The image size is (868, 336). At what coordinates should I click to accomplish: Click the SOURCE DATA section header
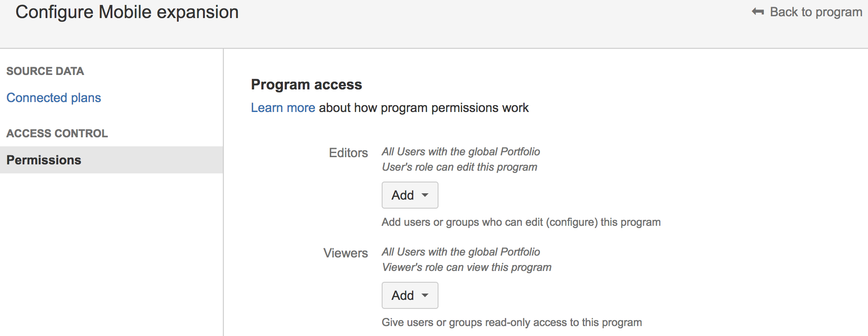pos(45,71)
